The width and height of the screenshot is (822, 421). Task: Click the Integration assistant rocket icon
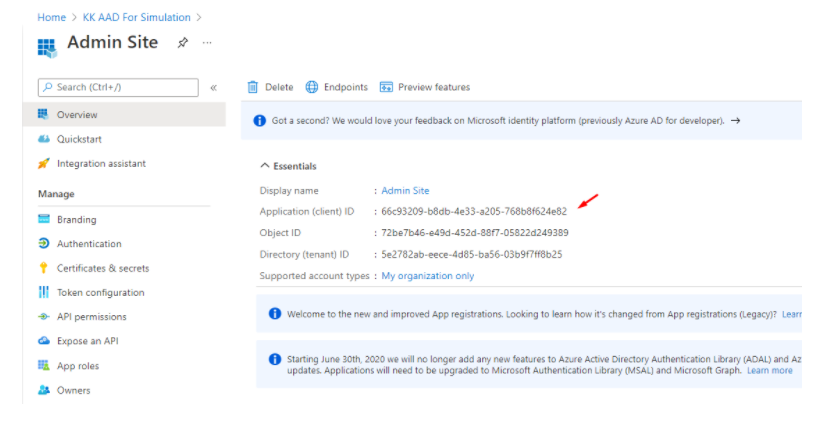pos(44,163)
